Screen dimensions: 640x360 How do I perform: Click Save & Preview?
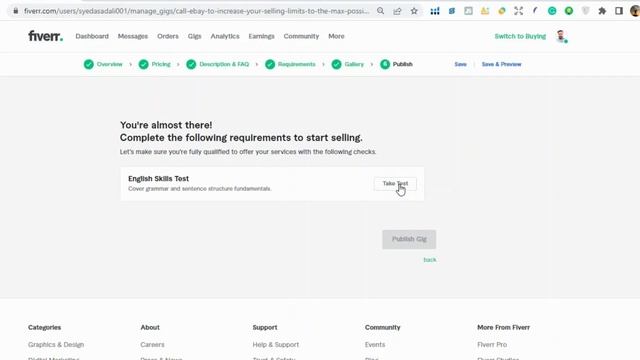pos(501,64)
